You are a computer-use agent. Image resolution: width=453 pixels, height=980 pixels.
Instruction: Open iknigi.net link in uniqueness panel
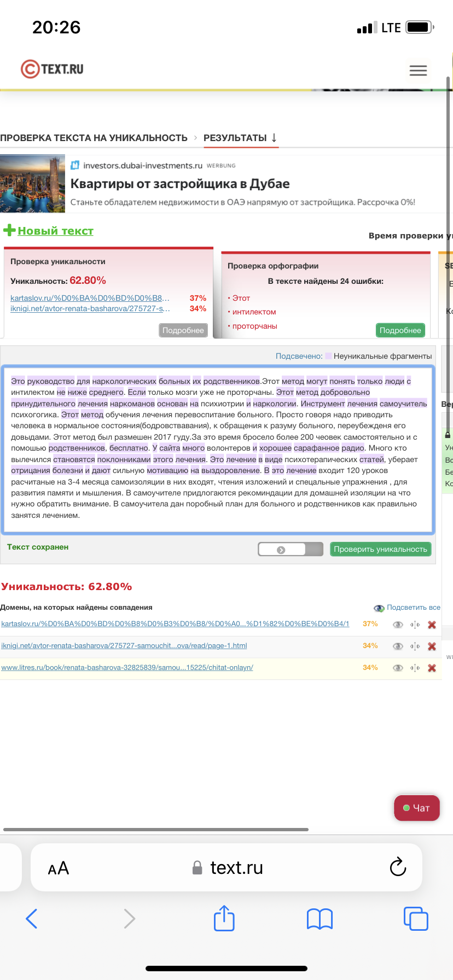[90, 308]
